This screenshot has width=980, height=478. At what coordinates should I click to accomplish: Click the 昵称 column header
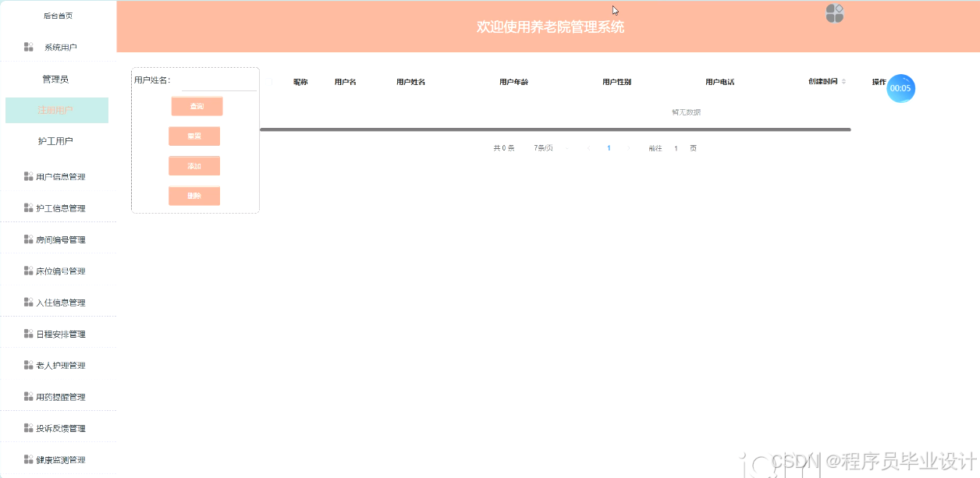300,82
